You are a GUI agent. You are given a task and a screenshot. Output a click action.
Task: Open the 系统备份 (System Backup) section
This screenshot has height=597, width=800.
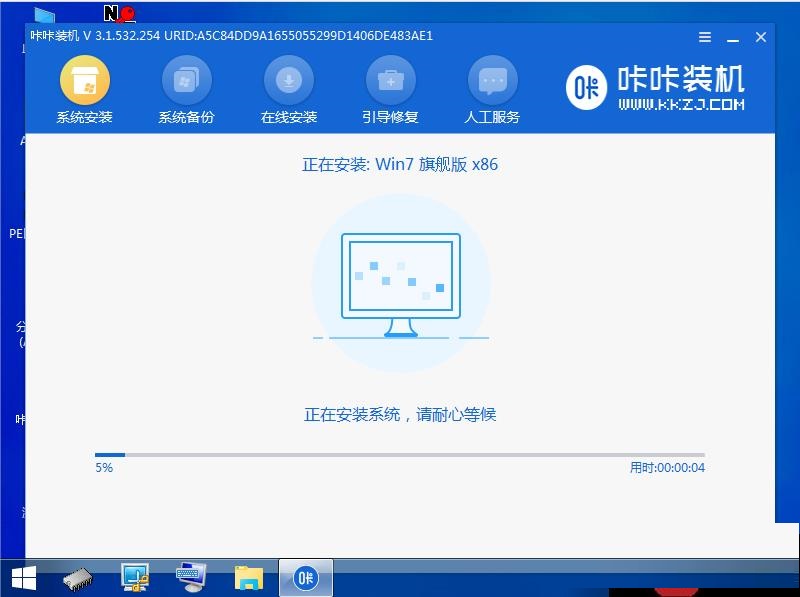186,90
